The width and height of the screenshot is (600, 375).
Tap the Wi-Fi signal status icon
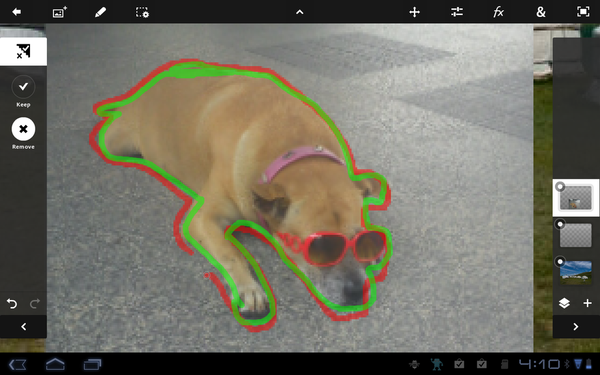[578, 364]
